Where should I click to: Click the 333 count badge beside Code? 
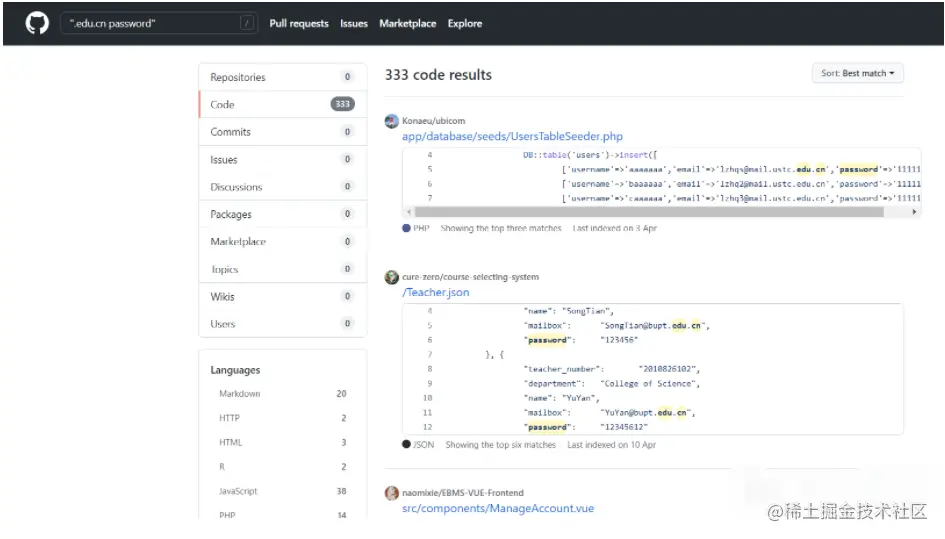342,104
